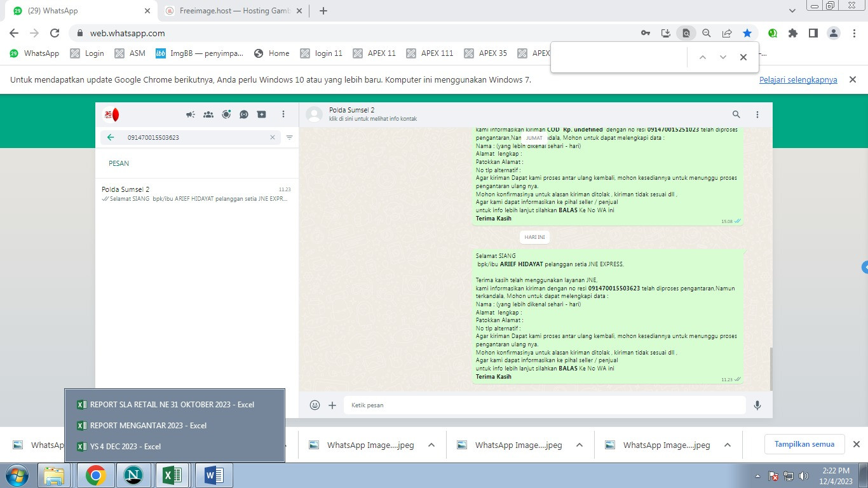Screen dimensions: 868x488
Task: Click the find-in-page icon in address bar
Action: tap(686, 33)
